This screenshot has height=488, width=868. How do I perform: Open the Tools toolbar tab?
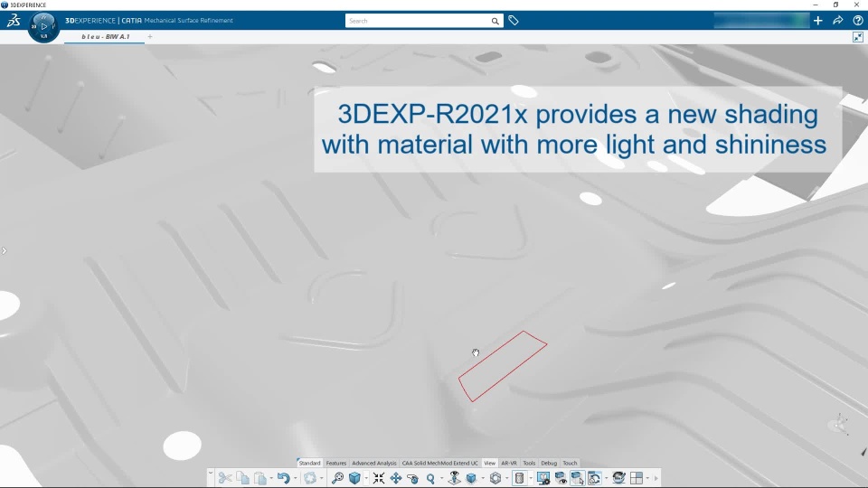(x=529, y=463)
